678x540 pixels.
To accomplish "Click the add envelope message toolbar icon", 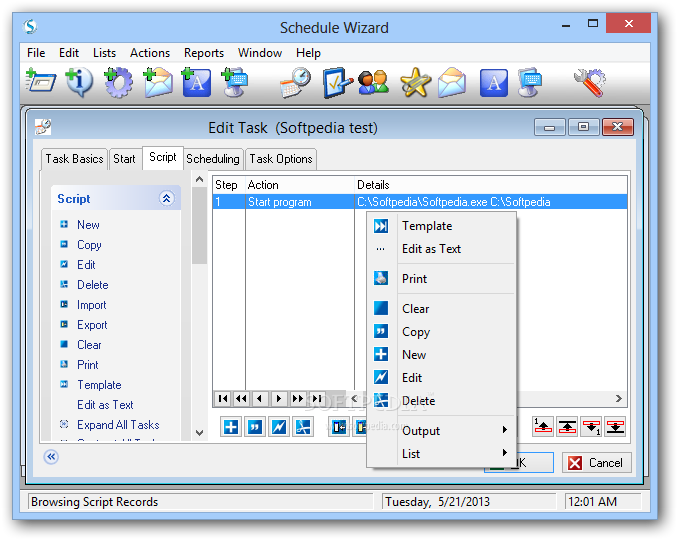I will click(x=158, y=81).
